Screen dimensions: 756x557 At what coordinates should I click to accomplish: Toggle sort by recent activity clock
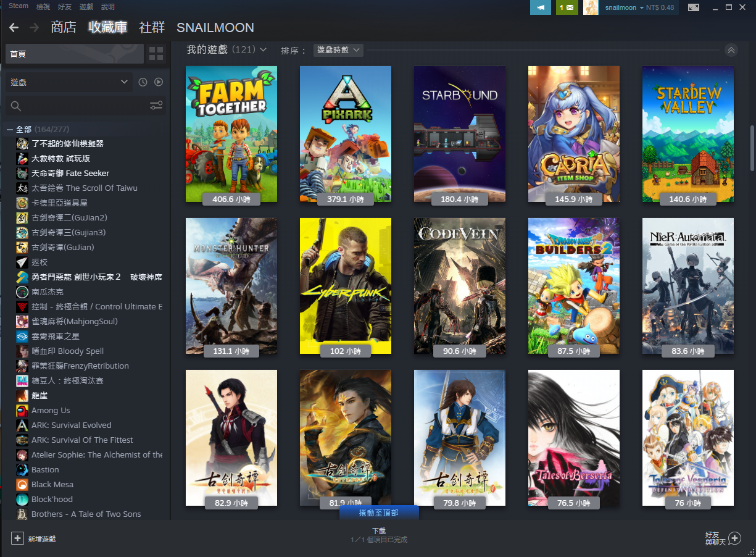(143, 82)
